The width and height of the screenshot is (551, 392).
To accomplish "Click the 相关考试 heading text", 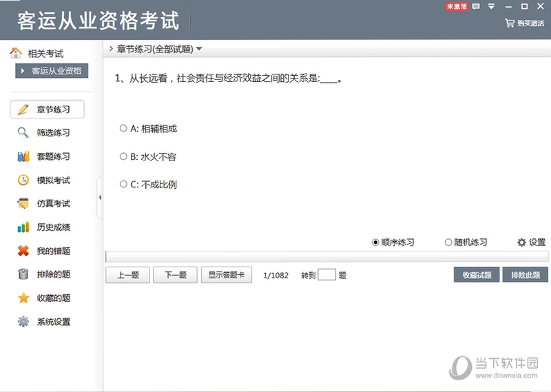I will pos(45,54).
